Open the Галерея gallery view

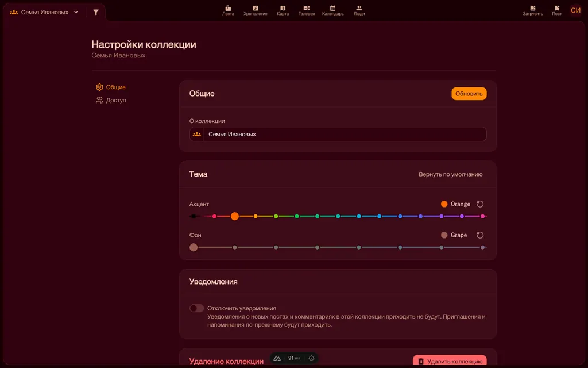pos(307,10)
